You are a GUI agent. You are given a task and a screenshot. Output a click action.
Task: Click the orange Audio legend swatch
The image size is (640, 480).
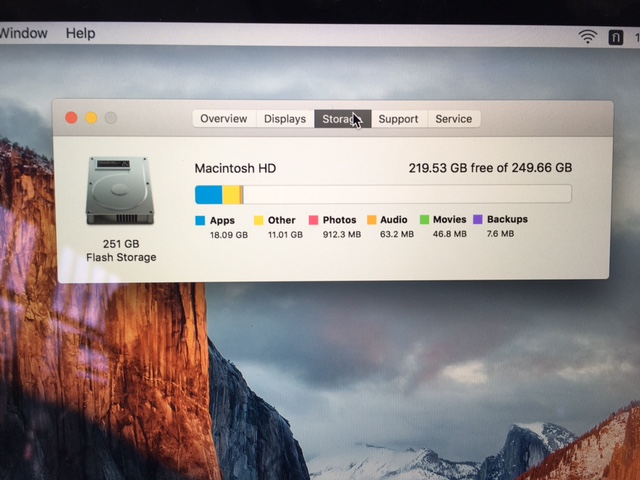(x=371, y=220)
